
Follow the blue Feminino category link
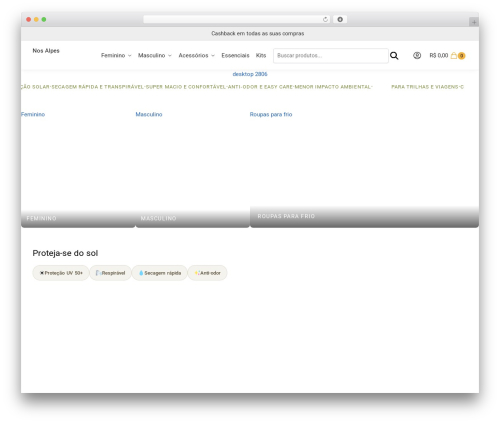click(x=33, y=114)
